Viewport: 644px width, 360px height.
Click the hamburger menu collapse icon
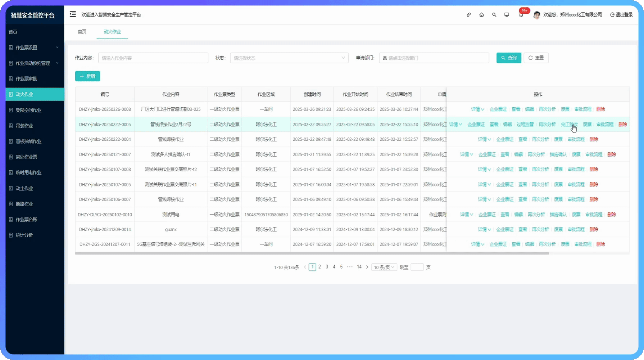point(73,14)
